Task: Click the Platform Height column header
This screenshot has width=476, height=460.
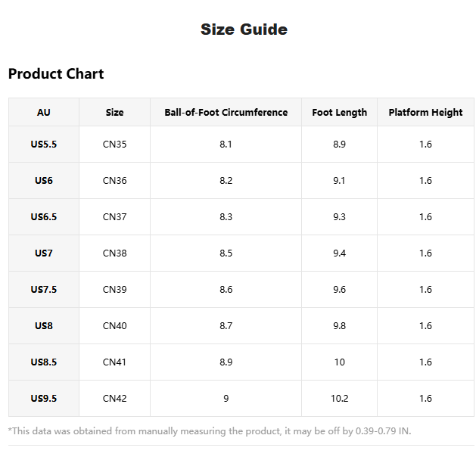Action: point(425,112)
